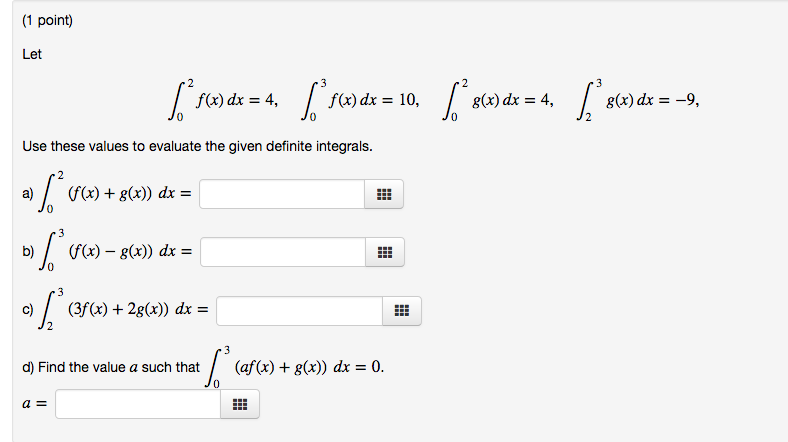788x442 pixels.
Task: Click the word Let
Action: click(32, 54)
